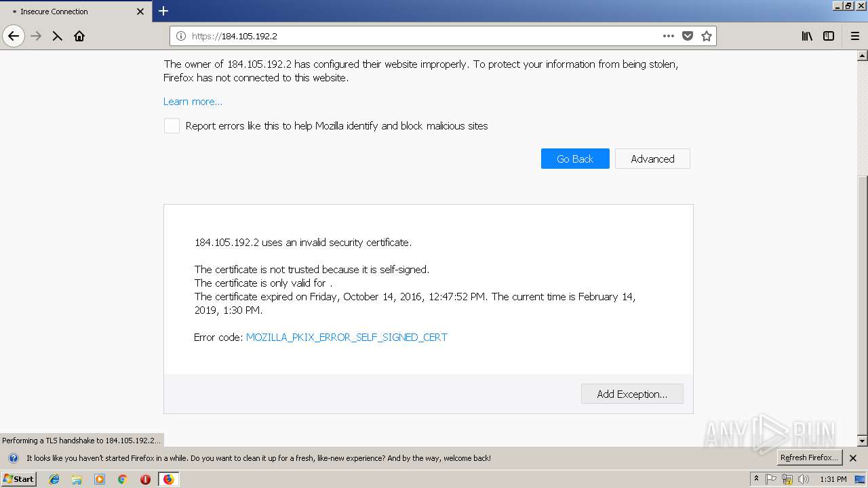Open the Windows Start menu
The image size is (868, 488).
click(x=18, y=479)
